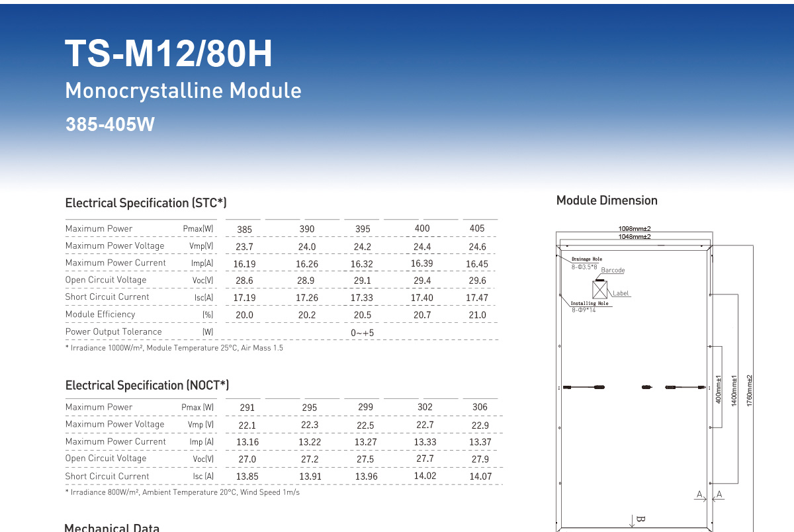This screenshot has width=794, height=532.
Task: Select the 29.6 Voc value
Action: pos(477,281)
